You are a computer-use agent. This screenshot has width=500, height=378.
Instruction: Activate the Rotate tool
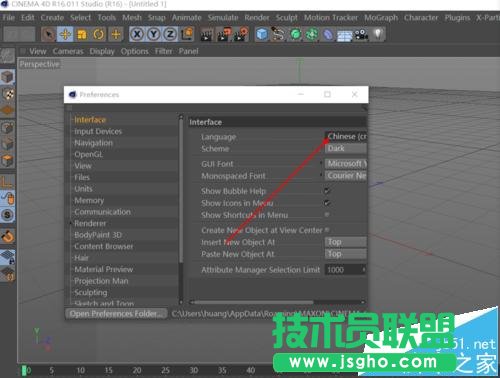(99, 34)
